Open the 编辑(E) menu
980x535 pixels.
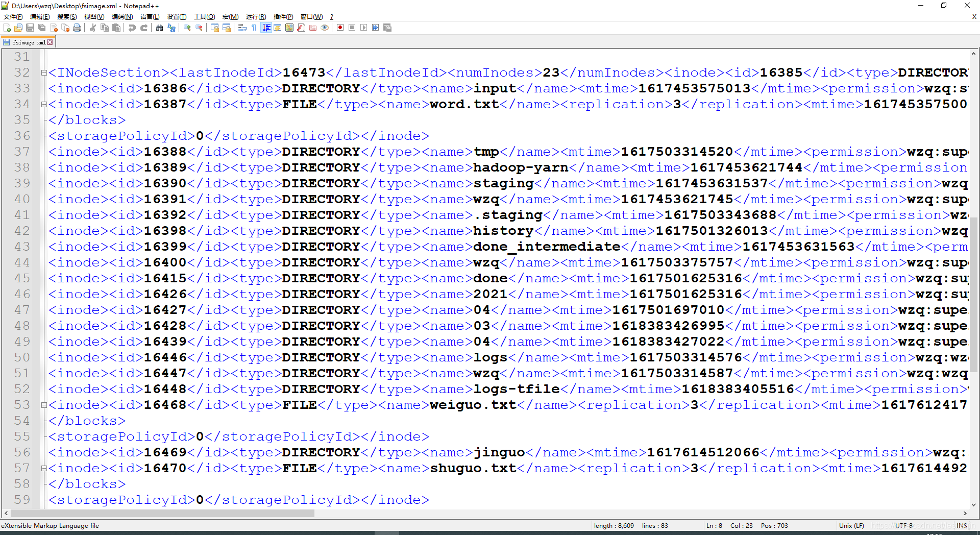point(40,17)
